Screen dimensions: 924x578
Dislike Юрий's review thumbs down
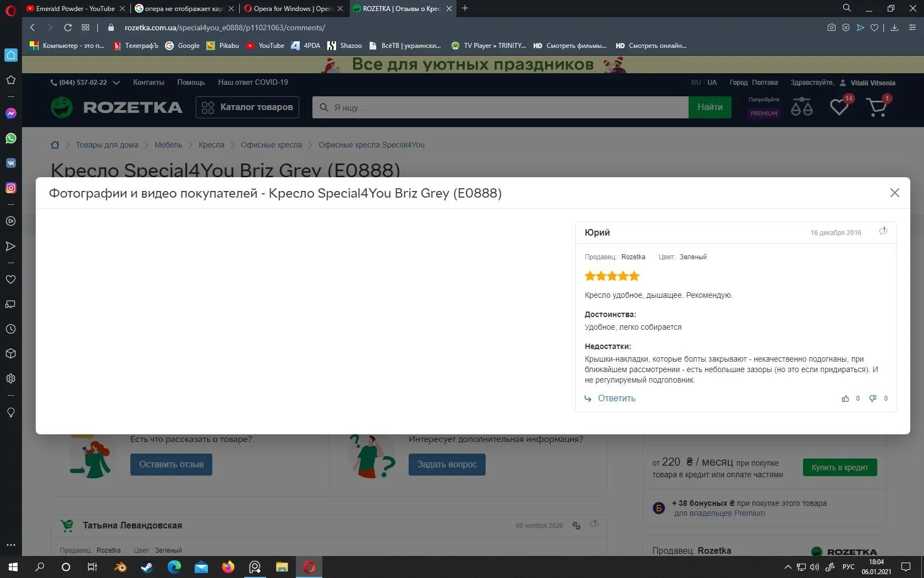click(x=873, y=399)
